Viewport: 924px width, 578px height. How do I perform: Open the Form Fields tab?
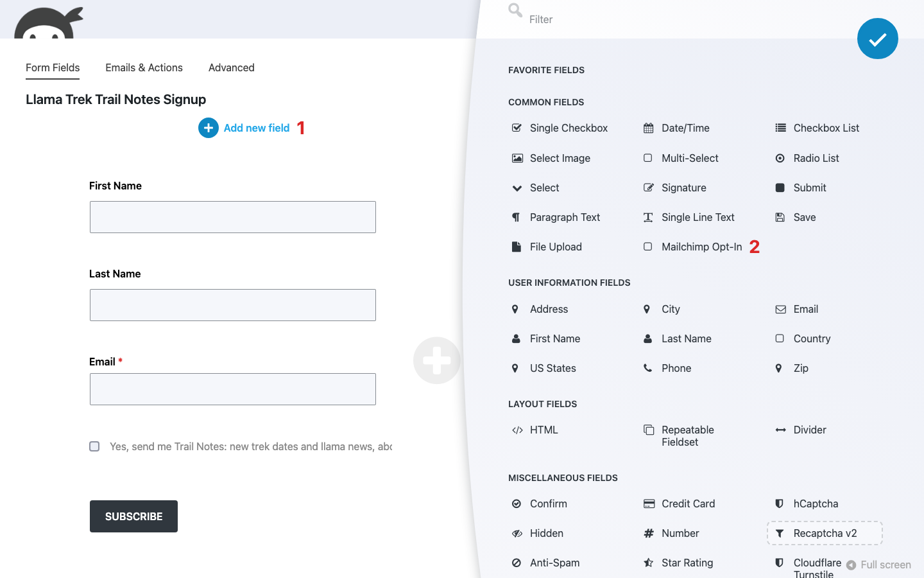(x=53, y=67)
